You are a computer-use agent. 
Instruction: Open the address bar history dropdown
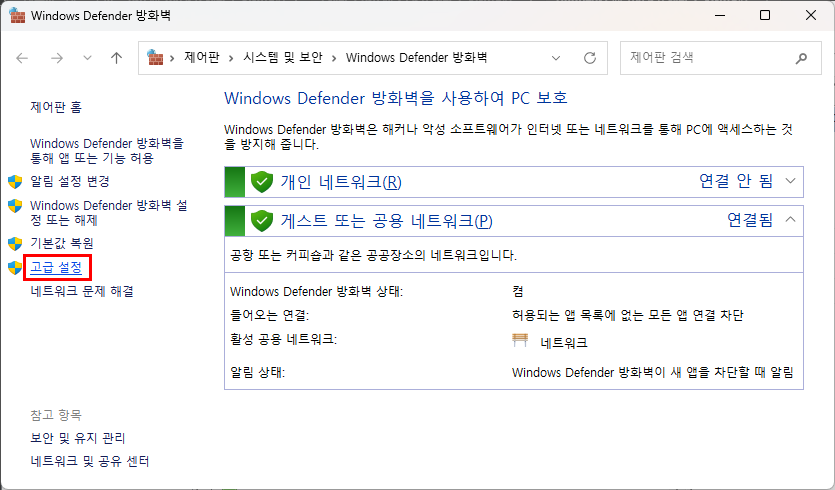click(x=556, y=58)
